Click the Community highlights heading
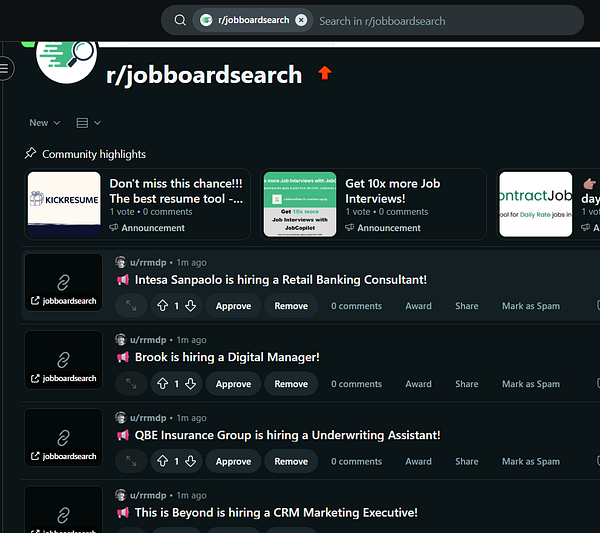 94,154
